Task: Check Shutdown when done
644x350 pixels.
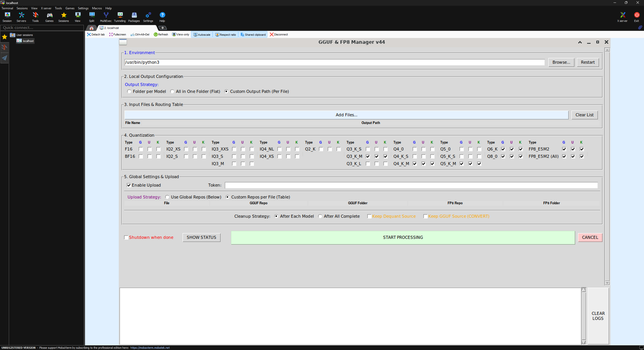Action: pos(126,237)
